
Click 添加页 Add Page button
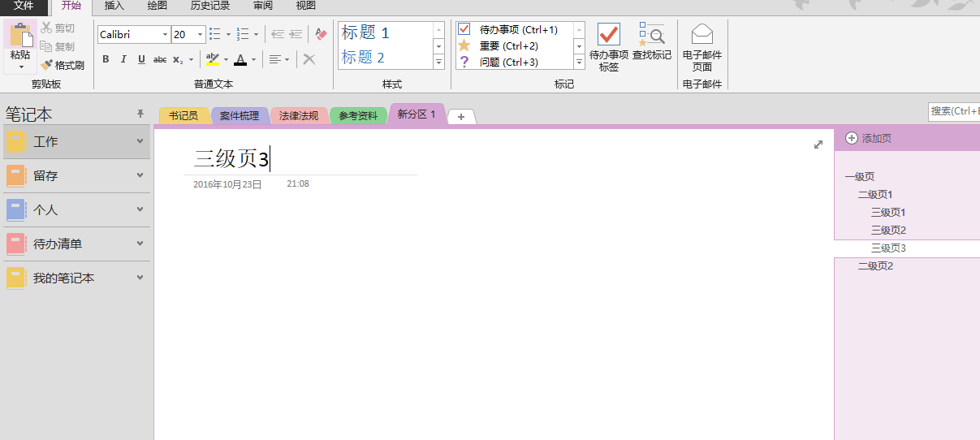pyautogui.click(x=869, y=138)
